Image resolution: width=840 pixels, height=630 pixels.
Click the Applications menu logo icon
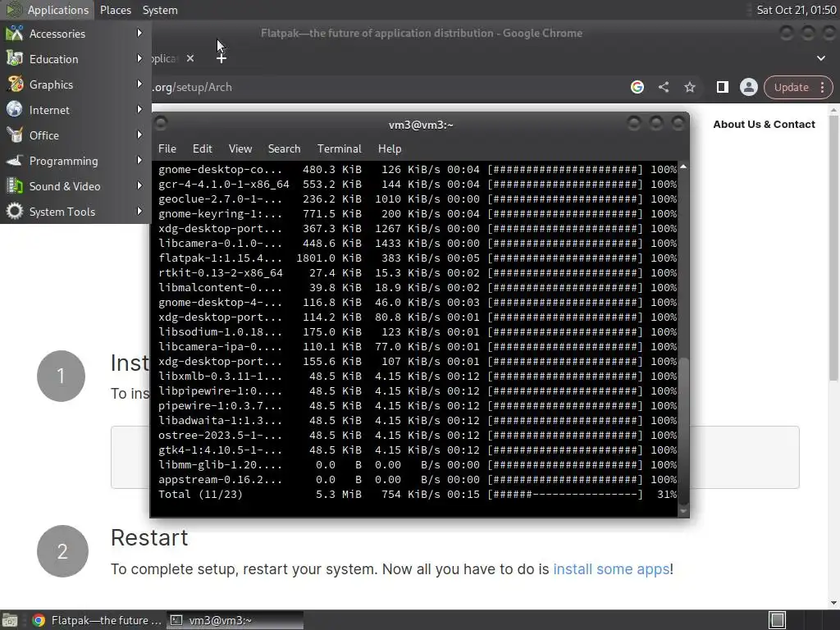click(x=13, y=10)
